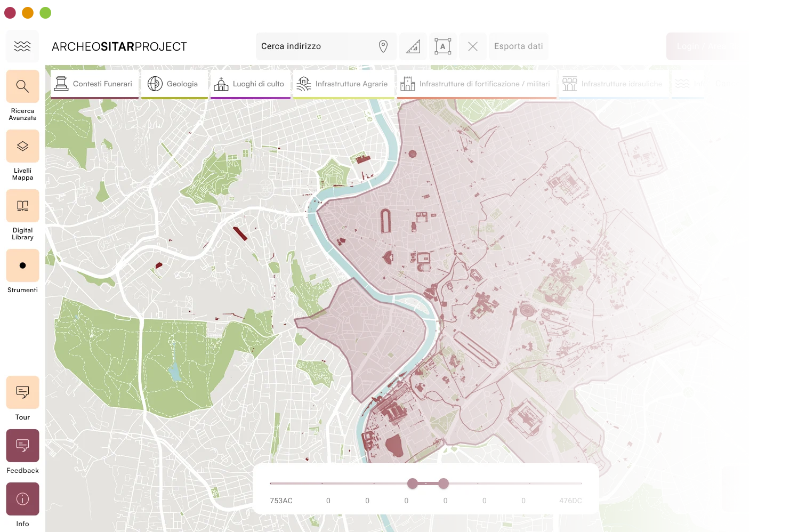Toggle the Geologia layer filter
Screen dimensions: 806x532
point(174,84)
